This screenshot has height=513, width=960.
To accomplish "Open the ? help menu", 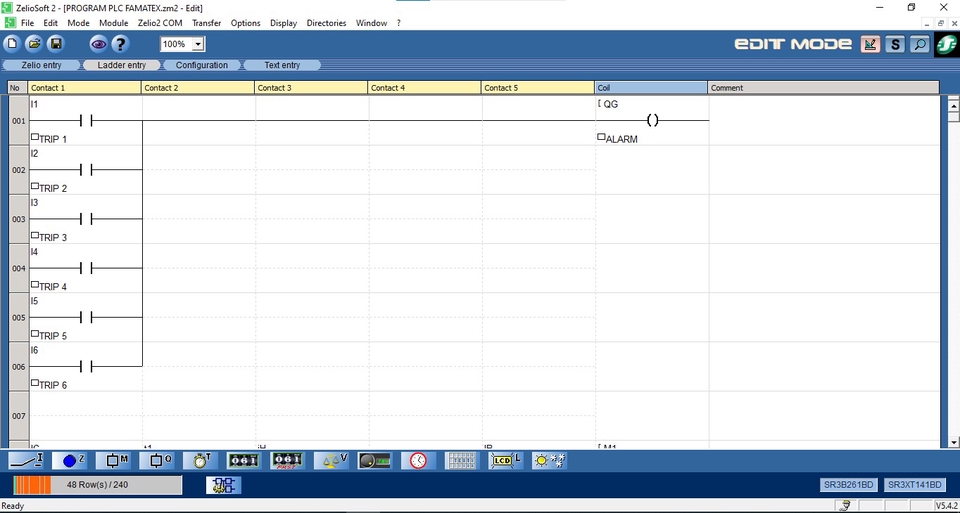I will coord(399,23).
